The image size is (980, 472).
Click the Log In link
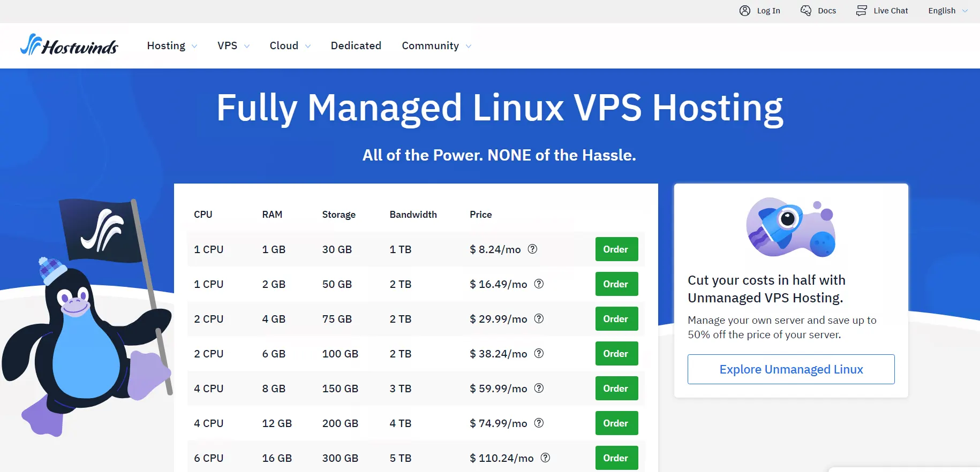coord(768,11)
